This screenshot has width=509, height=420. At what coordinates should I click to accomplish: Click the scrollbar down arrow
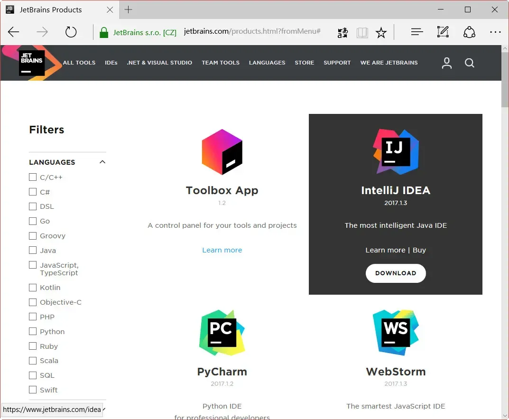(x=505, y=415)
